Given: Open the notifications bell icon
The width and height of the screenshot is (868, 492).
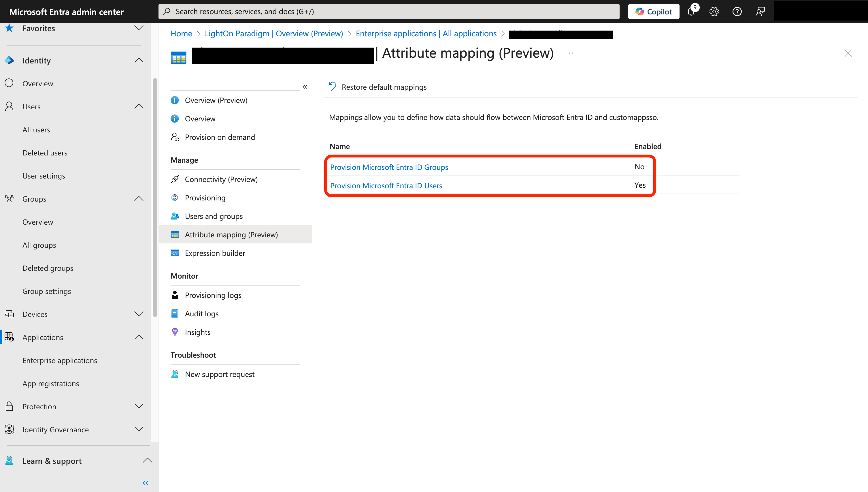Looking at the screenshot, I should coord(691,12).
